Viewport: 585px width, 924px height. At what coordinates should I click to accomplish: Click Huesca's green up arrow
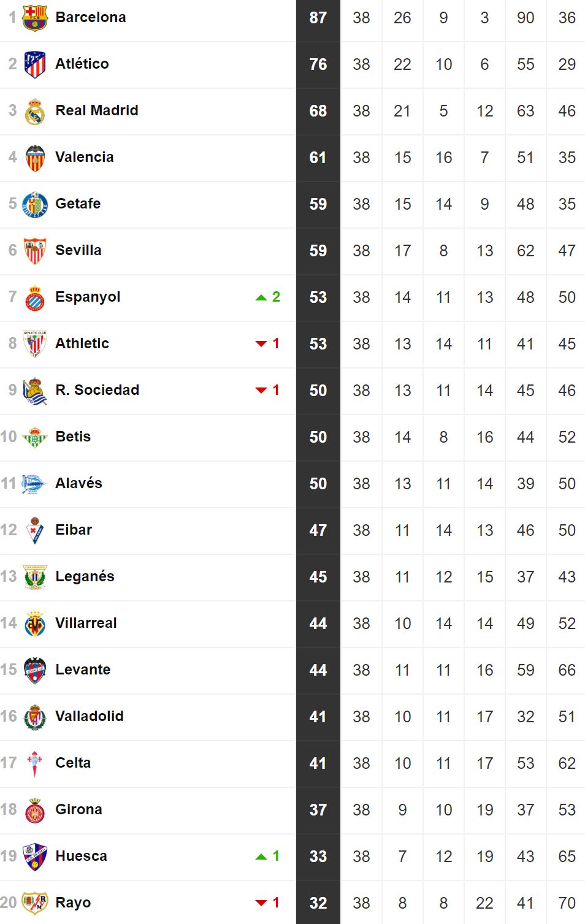click(x=261, y=857)
